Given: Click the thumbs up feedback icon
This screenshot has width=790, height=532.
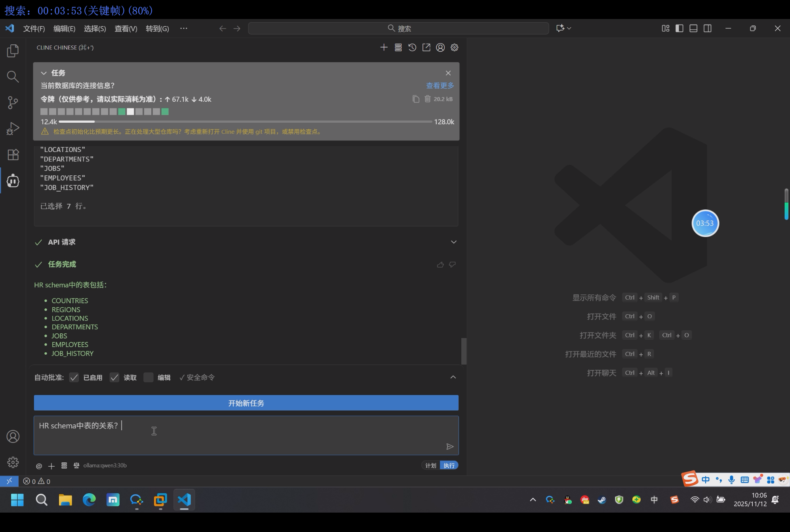Looking at the screenshot, I should (x=440, y=264).
